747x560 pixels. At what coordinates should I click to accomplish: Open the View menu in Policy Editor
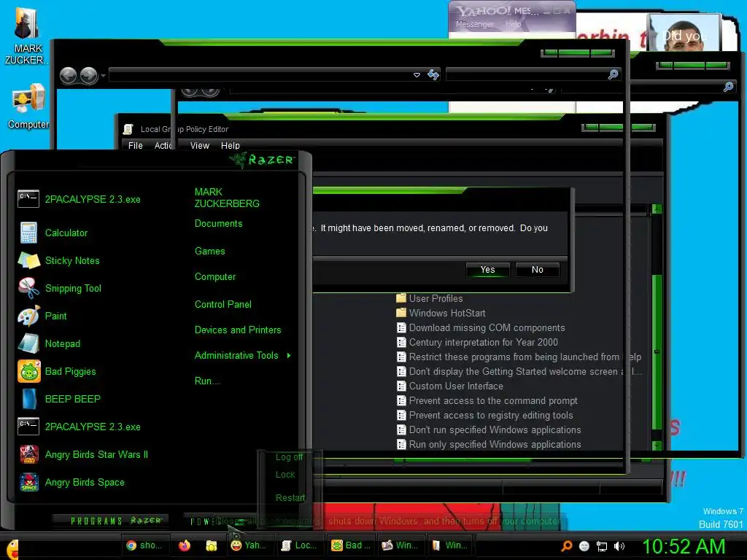[x=200, y=145]
